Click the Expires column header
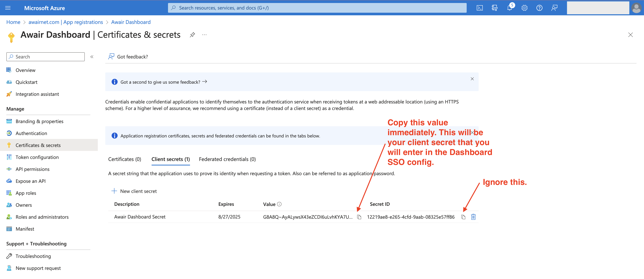644x279 pixels. click(226, 204)
